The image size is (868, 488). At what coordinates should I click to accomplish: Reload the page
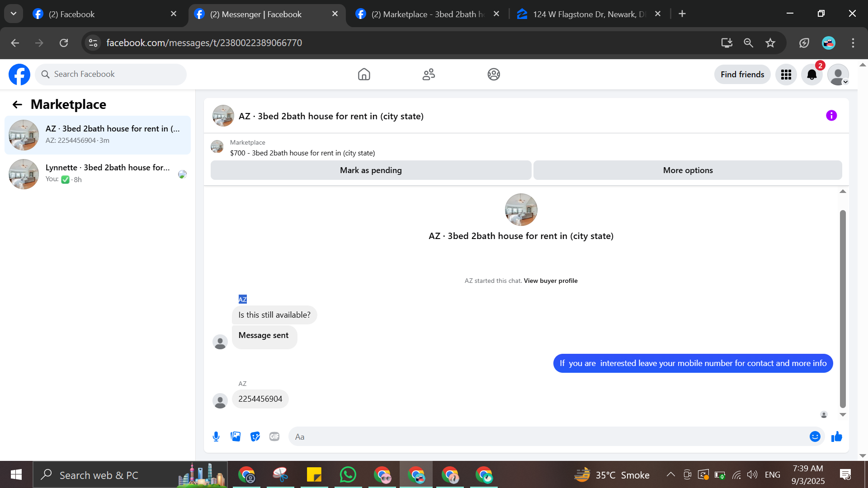(x=64, y=43)
